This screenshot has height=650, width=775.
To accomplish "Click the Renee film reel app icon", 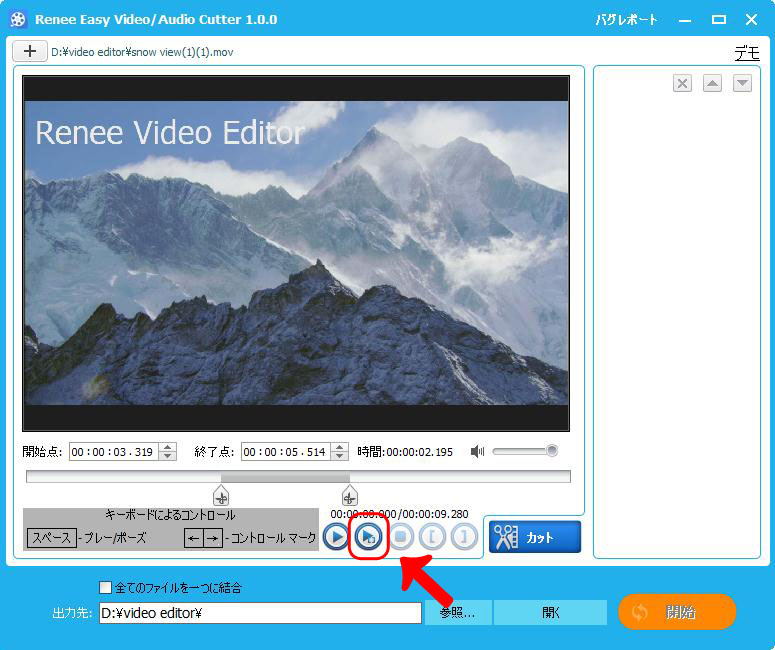I will click(18, 20).
